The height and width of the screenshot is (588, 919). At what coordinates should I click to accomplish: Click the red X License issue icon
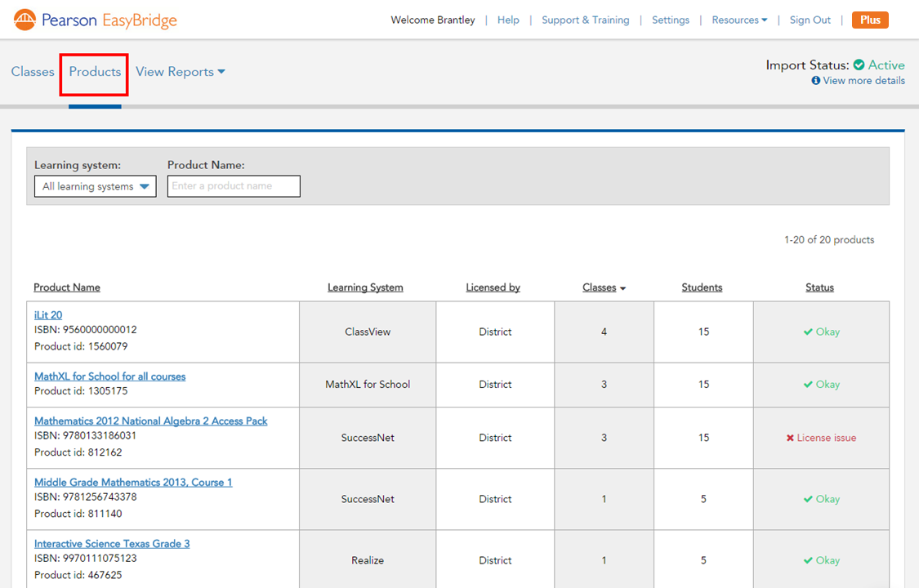click(790, 439)
